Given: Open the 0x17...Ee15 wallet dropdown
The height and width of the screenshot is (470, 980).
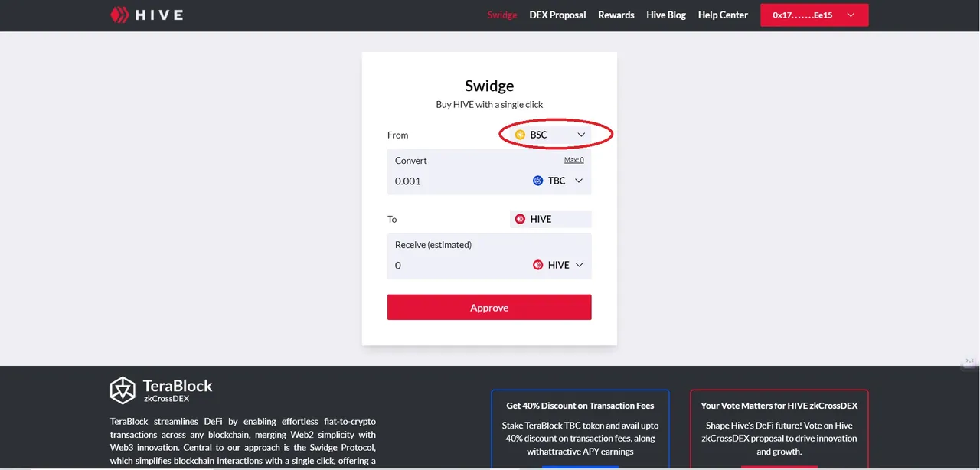Looking at the screenshot, I should [815, 15].
